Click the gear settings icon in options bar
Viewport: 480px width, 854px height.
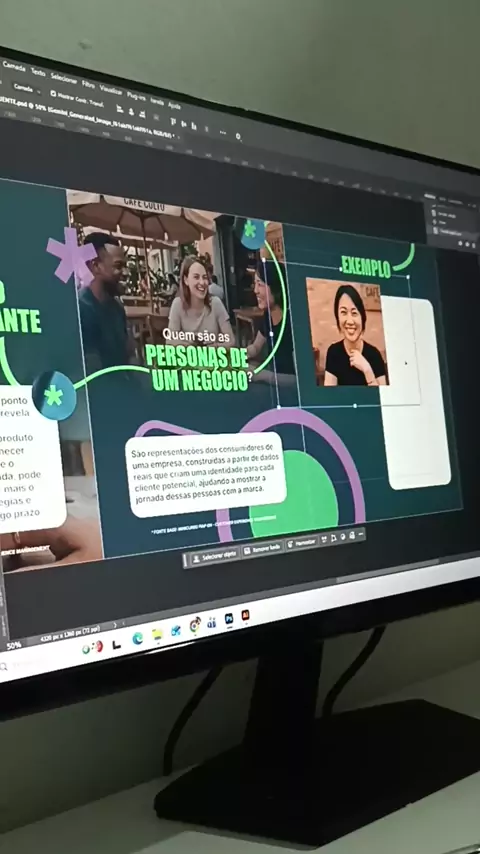pyautogui.click(x=238, y=136)
